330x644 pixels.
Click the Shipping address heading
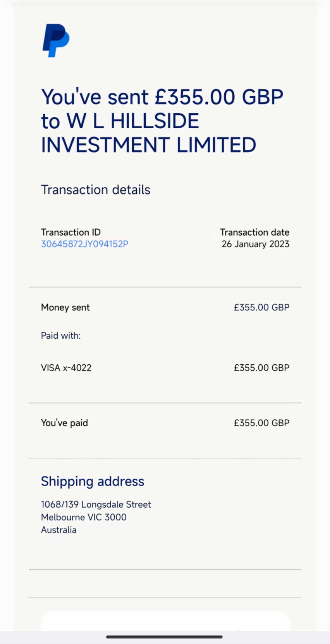[x=92, y=482]
